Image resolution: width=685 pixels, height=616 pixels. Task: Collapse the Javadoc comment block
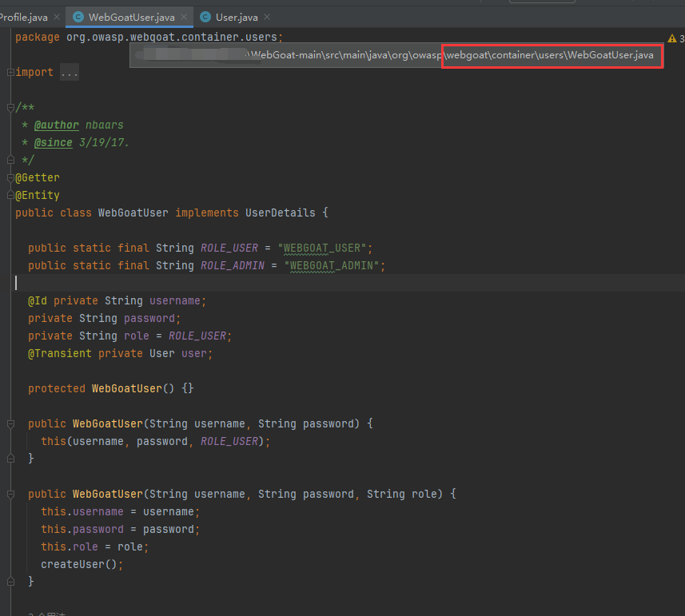pyautogui.click(x=10, y=107)
